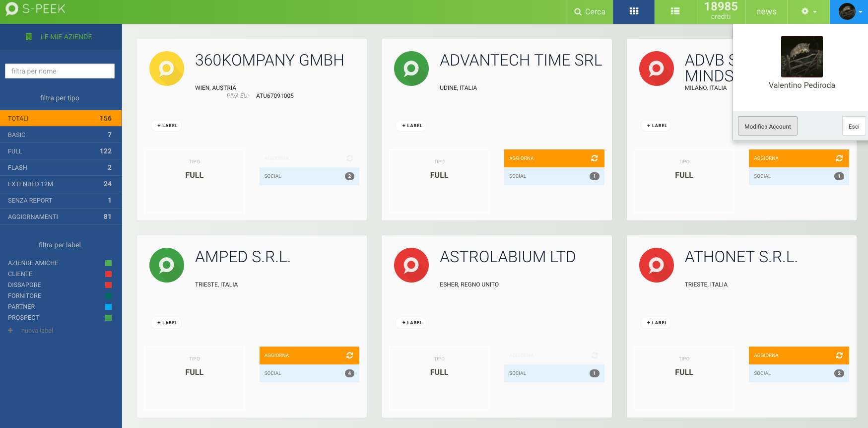
Task: Open SOCIAL row of ASTROLABIUM LTD
Action: click(554, 373)
